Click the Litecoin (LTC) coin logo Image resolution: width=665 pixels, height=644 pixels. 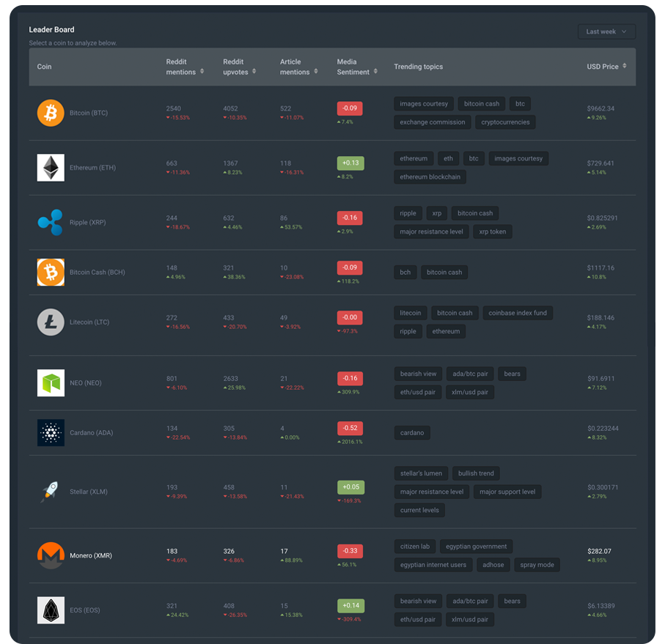51,322
